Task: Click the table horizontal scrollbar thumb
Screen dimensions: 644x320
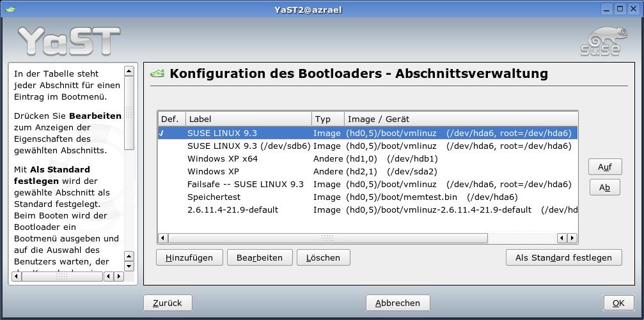Action: 327,238
